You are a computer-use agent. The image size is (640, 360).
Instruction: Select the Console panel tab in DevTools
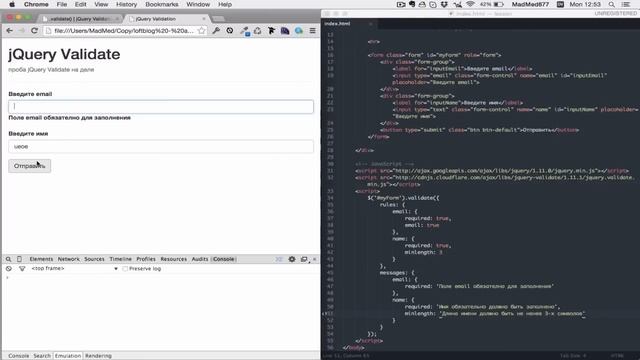[x=224, y=259]
